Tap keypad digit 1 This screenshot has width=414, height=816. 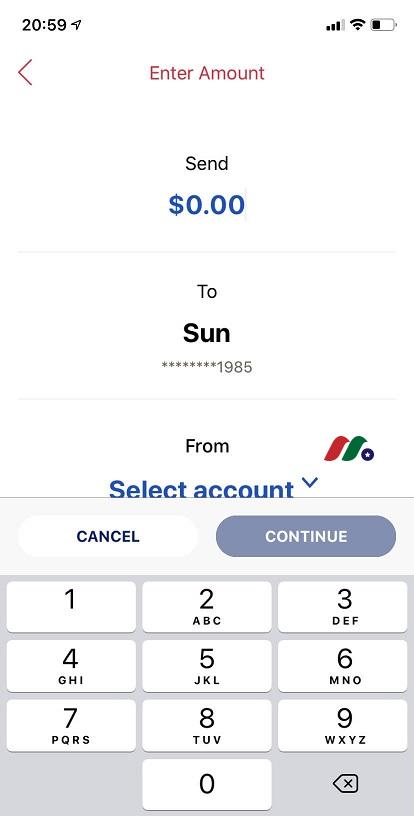(71, 607)
